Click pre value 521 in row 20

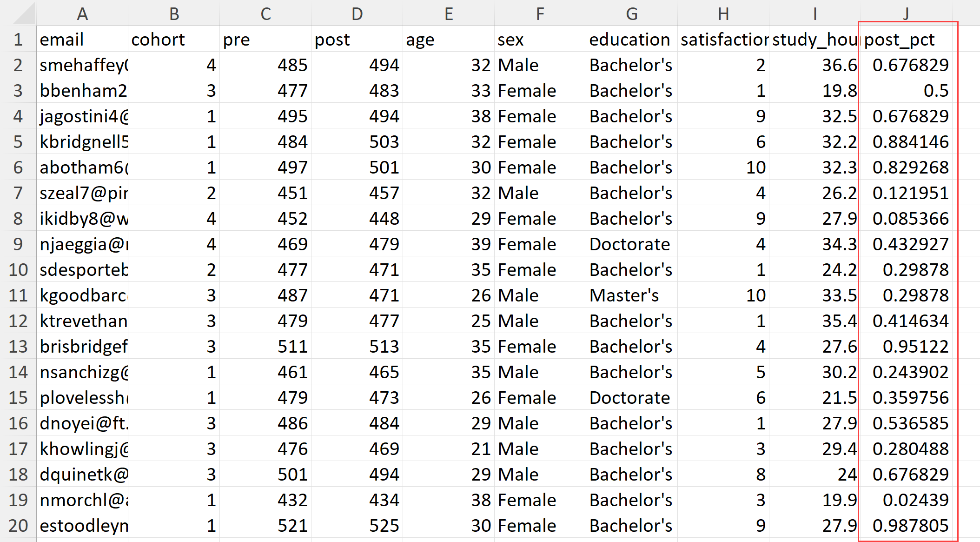point(265,526)
